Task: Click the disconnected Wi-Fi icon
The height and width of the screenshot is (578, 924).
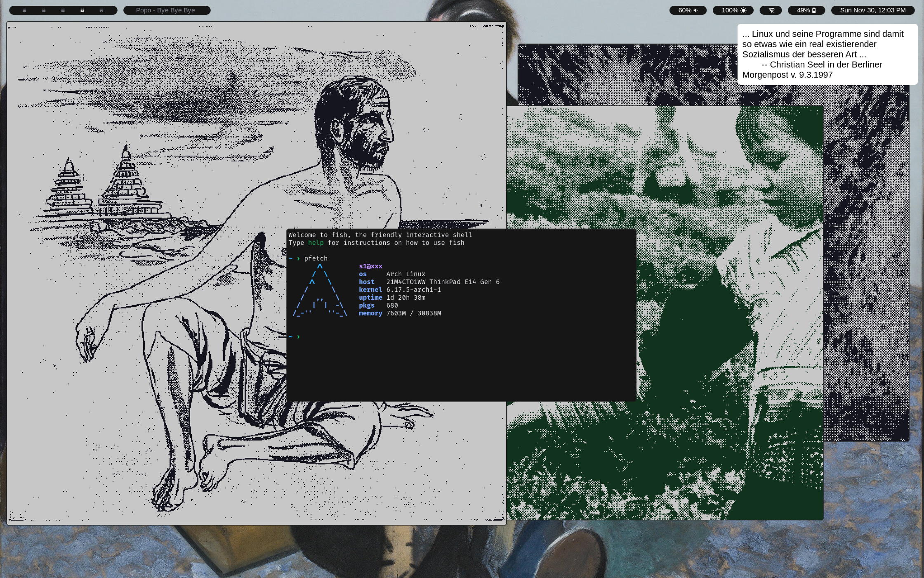Action: click(x=771, y=10)
